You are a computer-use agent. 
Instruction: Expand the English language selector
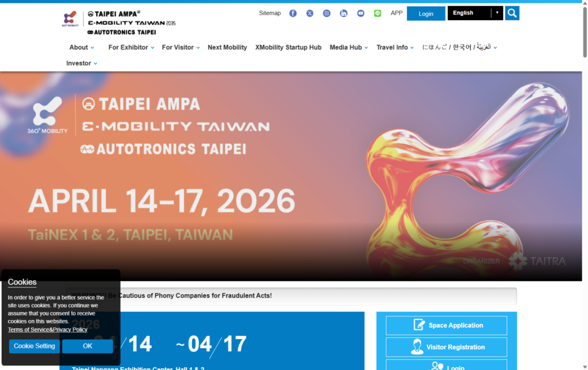(474, 13)
